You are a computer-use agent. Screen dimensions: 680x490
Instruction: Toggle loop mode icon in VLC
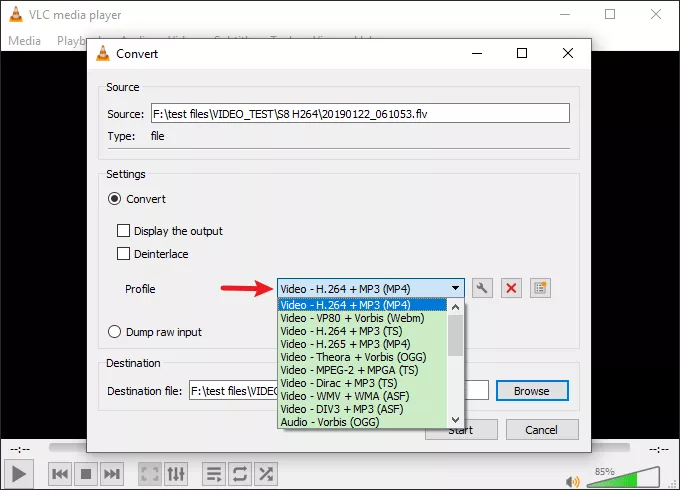point(240,474)
